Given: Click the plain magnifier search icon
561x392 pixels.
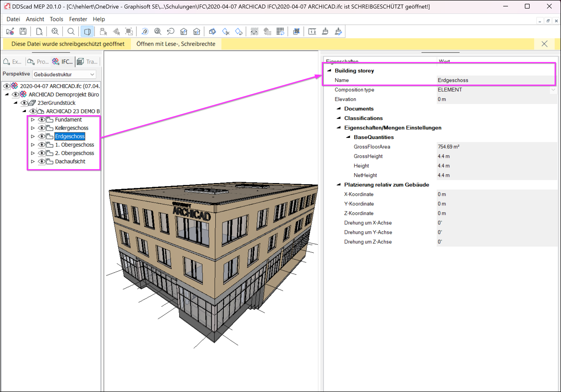Looking at the screenshot, I should (71, 32).
